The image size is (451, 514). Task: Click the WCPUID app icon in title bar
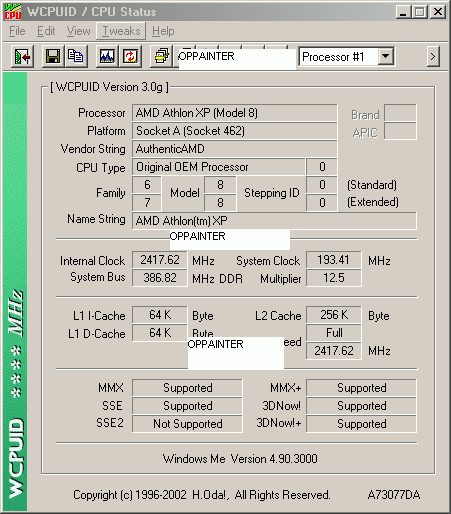click(x=13, y=12)
